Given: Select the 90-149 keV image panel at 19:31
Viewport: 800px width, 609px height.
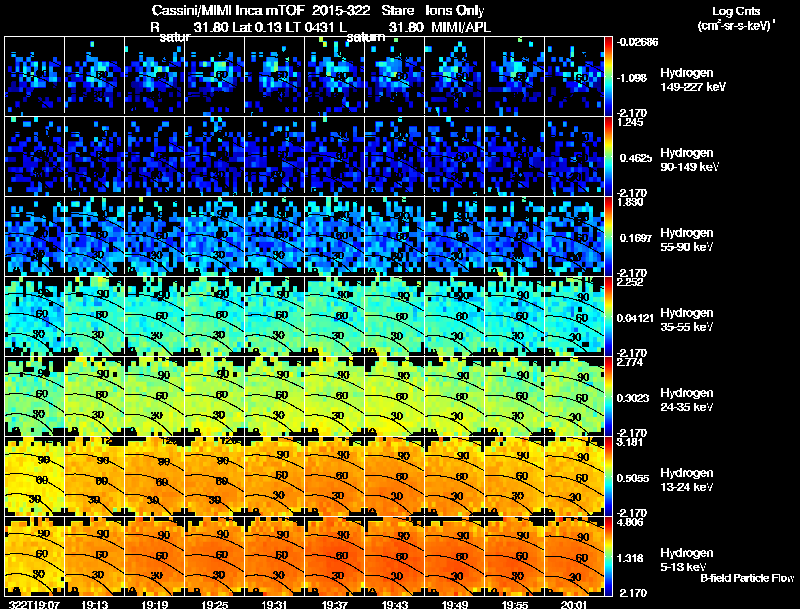Looking at the screenshot, I should [x=274, y=156].
